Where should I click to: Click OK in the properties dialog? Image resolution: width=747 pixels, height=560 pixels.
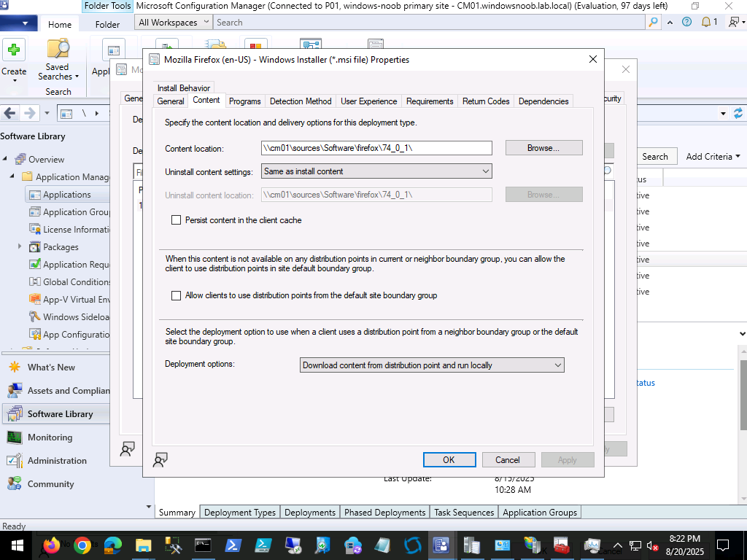(449, 459)
